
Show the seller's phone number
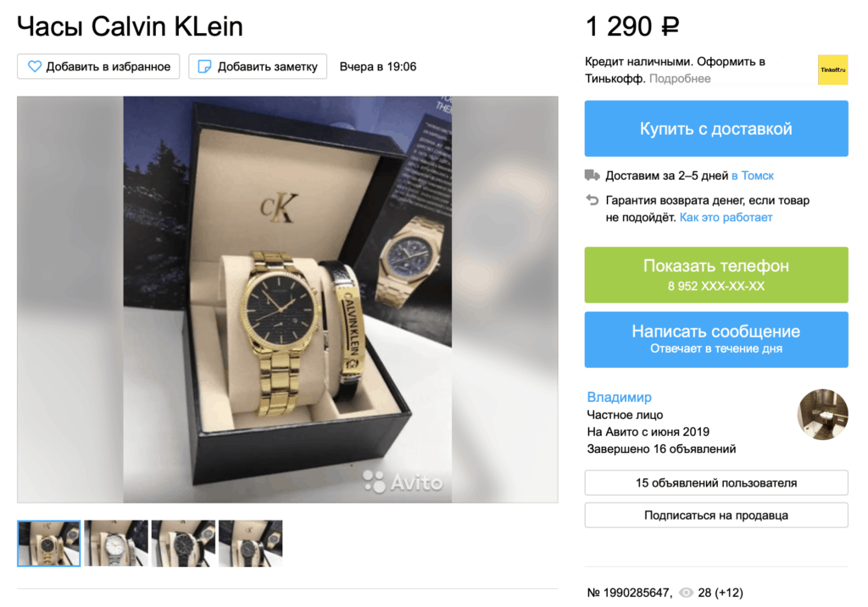(x=716, y=275)
